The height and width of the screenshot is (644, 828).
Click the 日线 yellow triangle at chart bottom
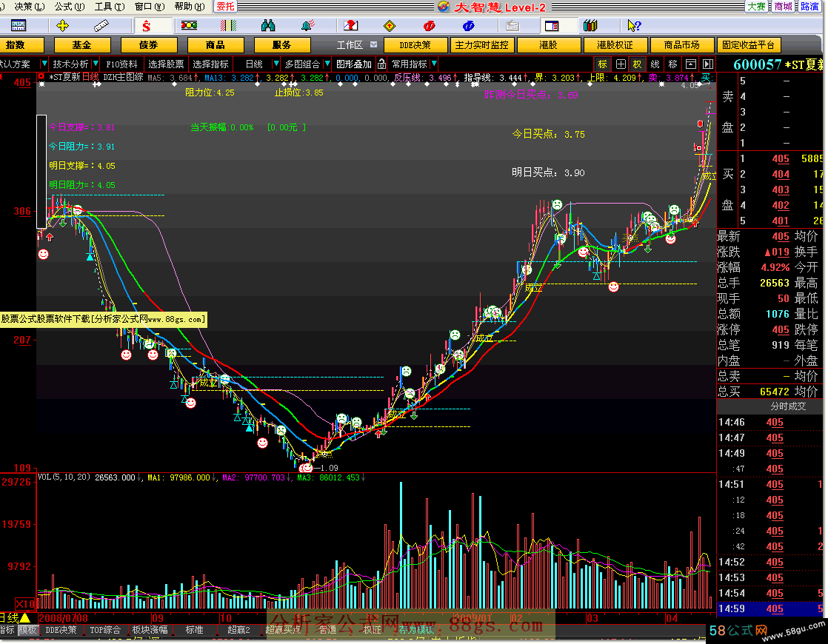(25, 617)
